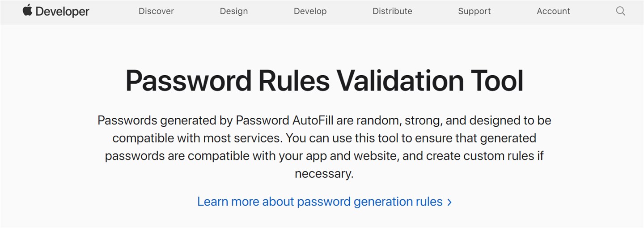
Task: Go to the Develop section
Action: tap(310, 11)
